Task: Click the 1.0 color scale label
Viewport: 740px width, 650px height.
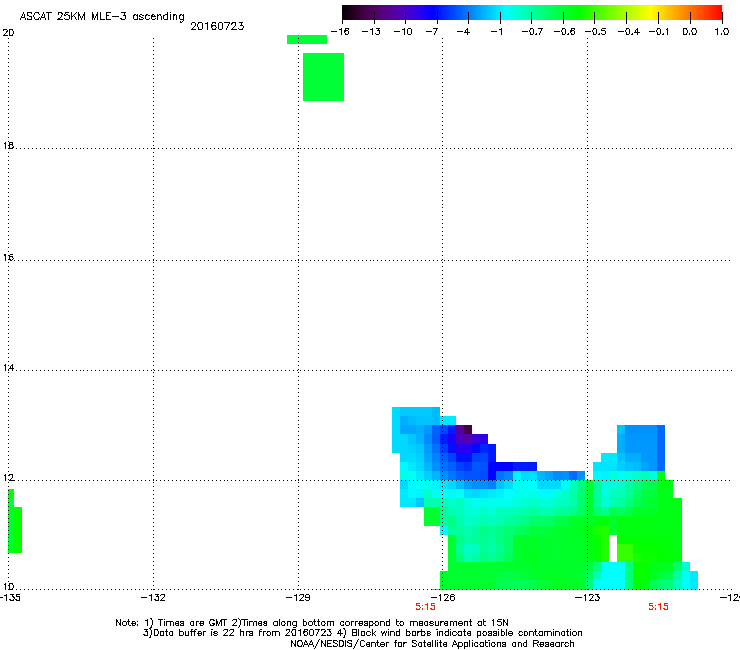Action: pos(722,32)
